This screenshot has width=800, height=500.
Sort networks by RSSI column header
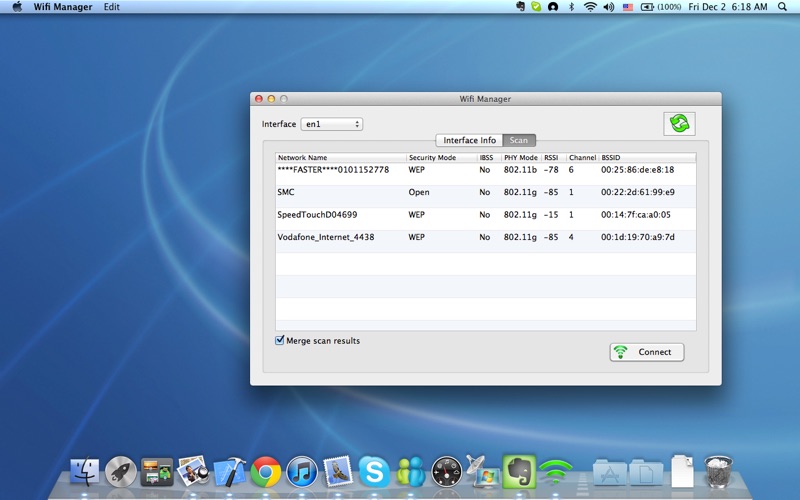pyautogui.click(x=552, y=158)
